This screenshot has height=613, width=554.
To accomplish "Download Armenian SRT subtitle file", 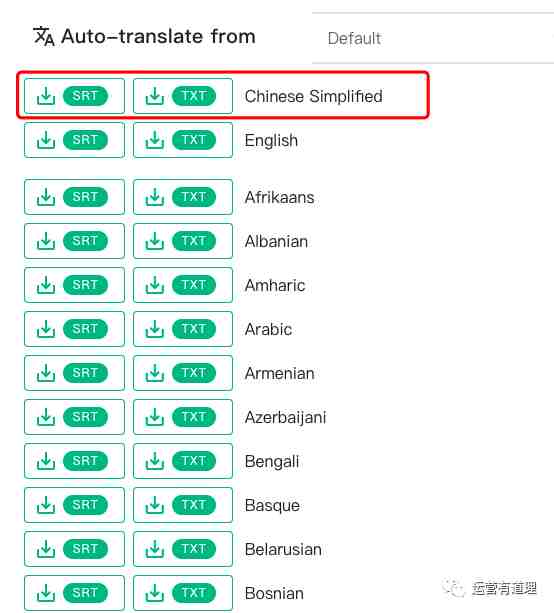I will 74,373.
